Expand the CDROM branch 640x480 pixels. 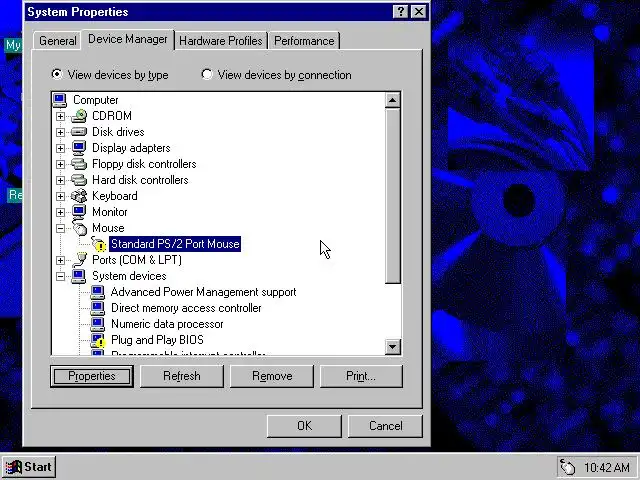[x=60, y=116]
